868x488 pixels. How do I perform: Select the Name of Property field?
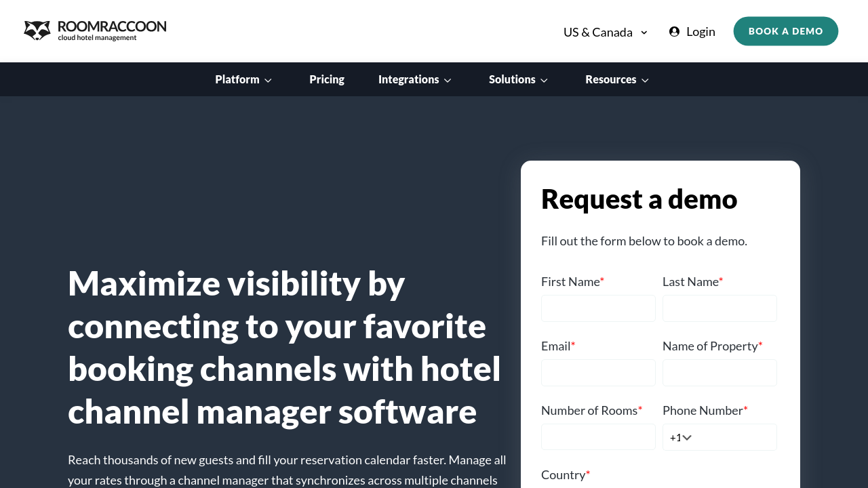click(719, 373)
